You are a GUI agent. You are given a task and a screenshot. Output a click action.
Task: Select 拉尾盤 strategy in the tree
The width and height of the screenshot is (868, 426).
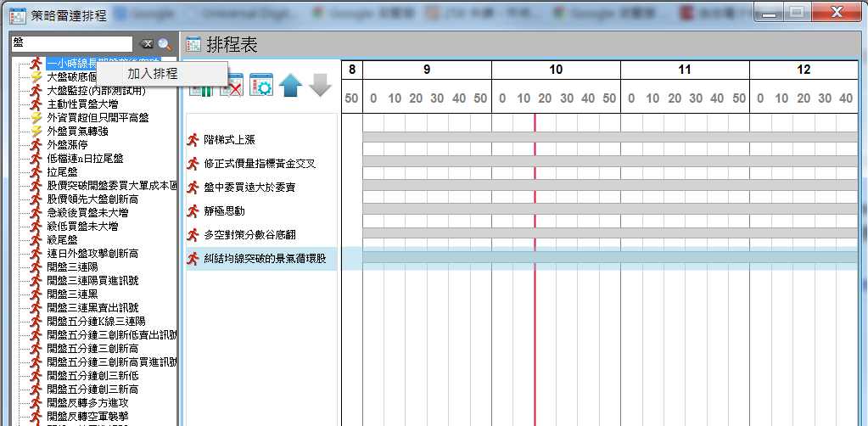[62, 171]
